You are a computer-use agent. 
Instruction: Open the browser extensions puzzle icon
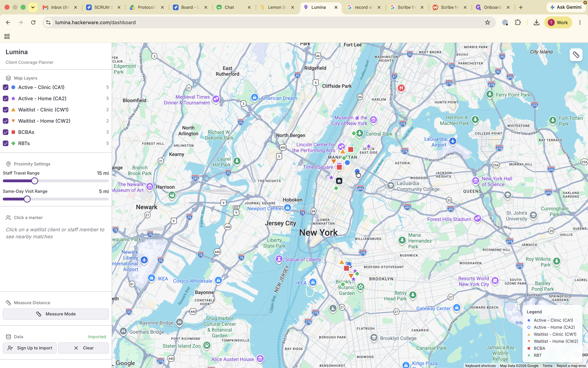[x=518, y=22]
